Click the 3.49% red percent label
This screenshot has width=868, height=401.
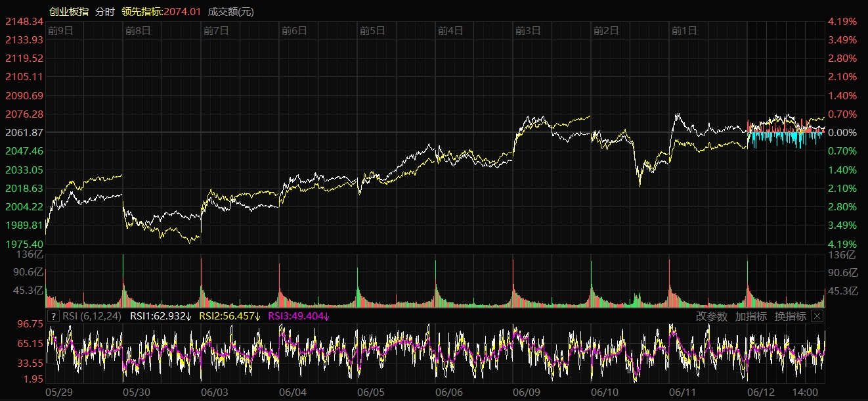842,40
